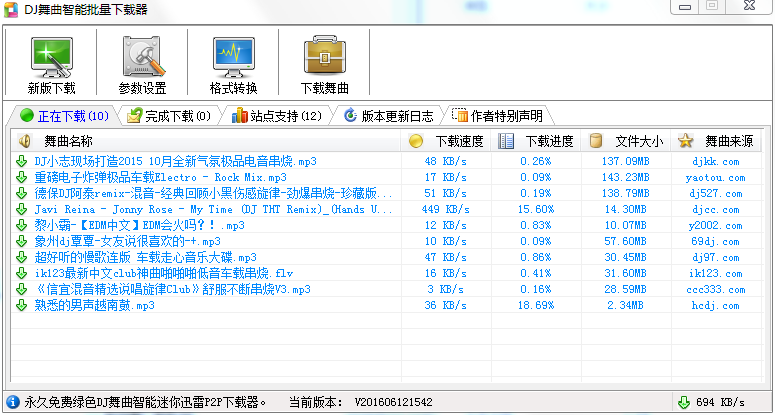This screenshot has width=775, height=415.
Task: Click green arrow icon beside 熟悉的男声越南鼓
Action: point(21,305)
